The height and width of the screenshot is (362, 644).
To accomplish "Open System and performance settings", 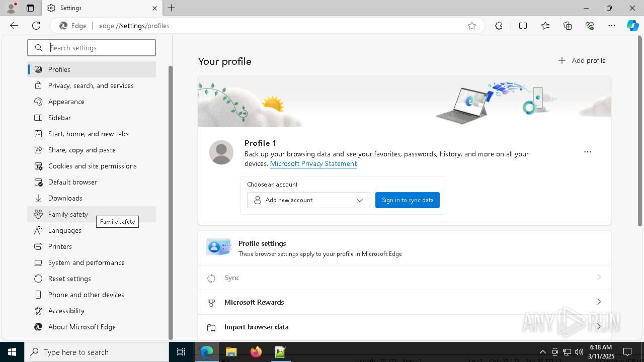I will tap(92, 262).
